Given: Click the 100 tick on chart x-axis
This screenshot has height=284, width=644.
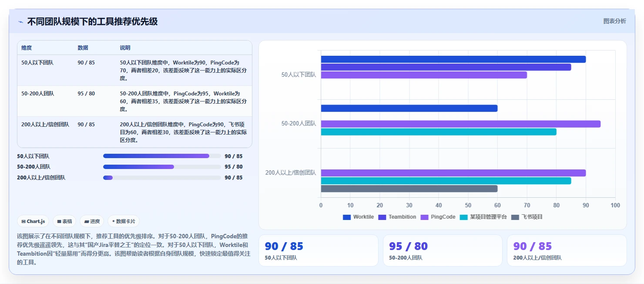Looking at the screenshot, I should coord(615,205).
